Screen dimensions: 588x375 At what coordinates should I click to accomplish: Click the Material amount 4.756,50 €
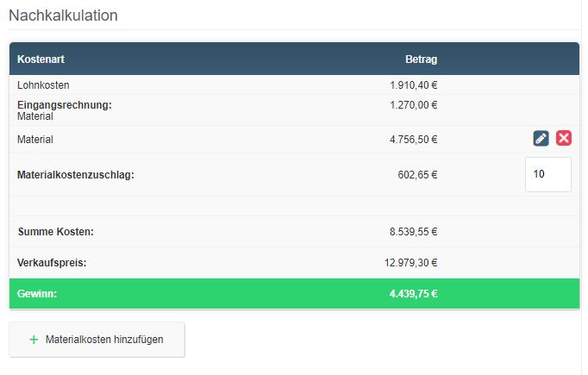click(413, 139)
